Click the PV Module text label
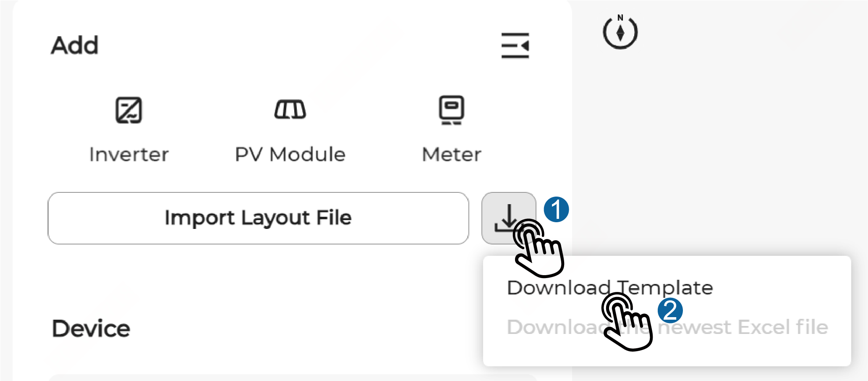Viewport: 868px width, 381px height. (290, 155)
